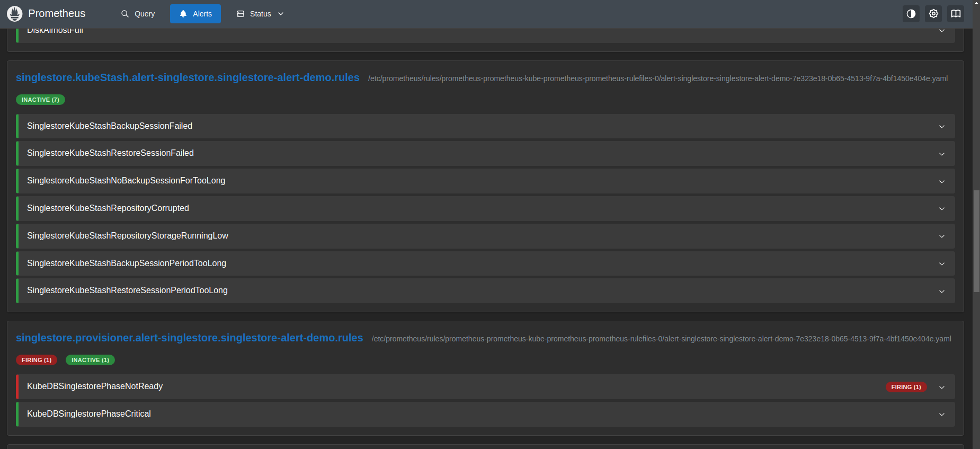Click the kubeStash rules file path
This screenshot has width=980, height=449.
pyautogui.click(x=658, y=78)
